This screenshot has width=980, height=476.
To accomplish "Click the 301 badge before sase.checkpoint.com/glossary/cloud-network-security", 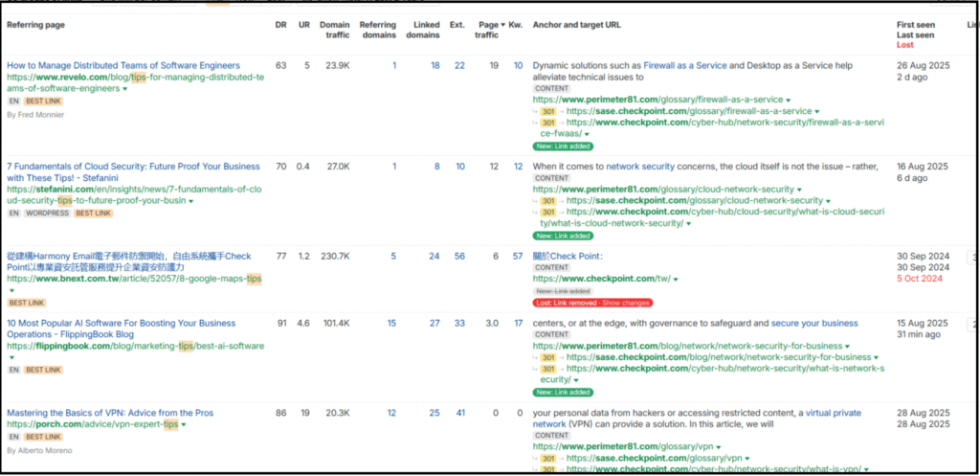I will [547, 201].
